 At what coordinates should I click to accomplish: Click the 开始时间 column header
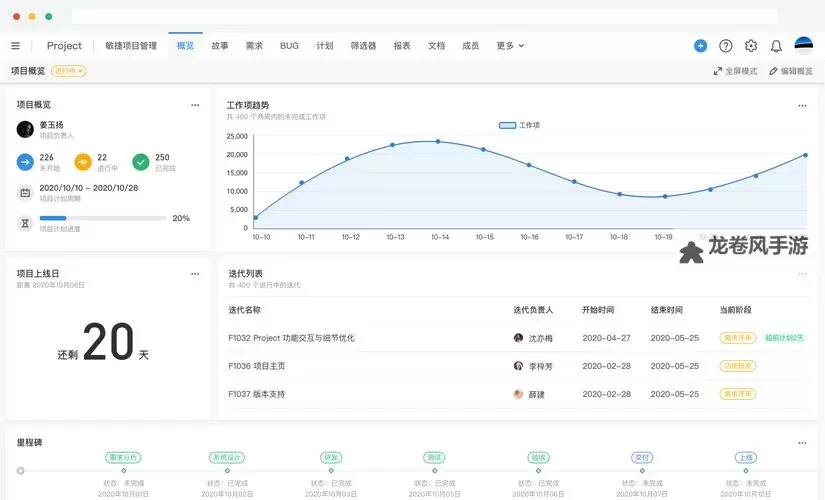(598, 310)
